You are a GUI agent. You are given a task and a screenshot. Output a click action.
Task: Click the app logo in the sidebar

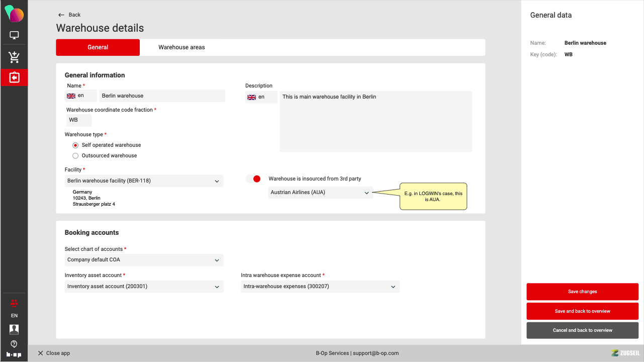tap(14, 14)
